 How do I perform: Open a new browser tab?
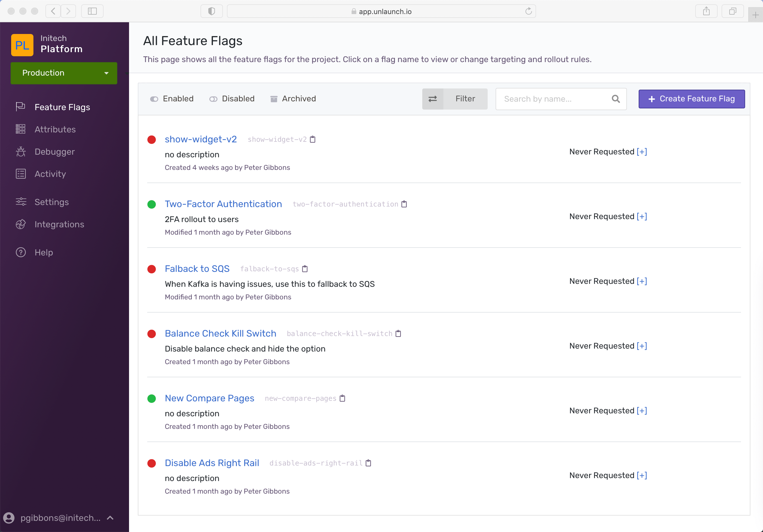point(754,14)
